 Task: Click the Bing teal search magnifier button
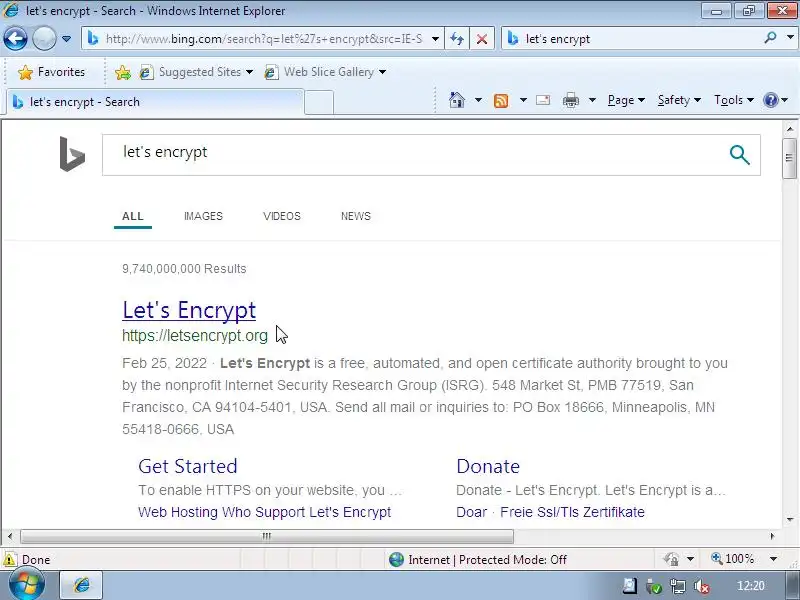(x=739, y=155)
